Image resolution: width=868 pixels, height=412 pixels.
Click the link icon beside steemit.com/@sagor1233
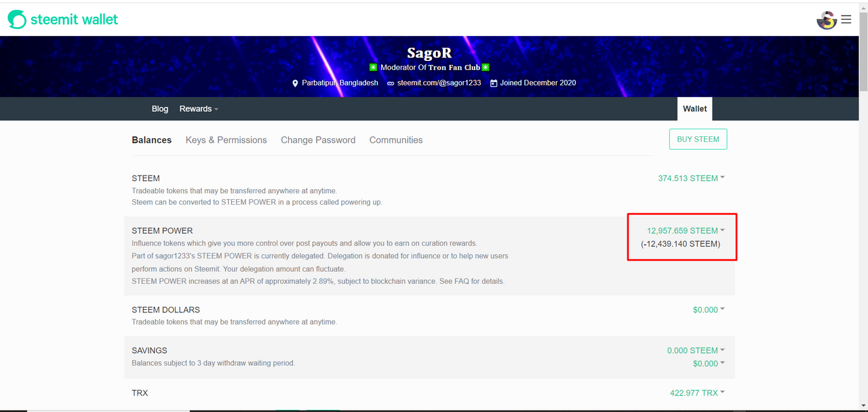point(391,83)
